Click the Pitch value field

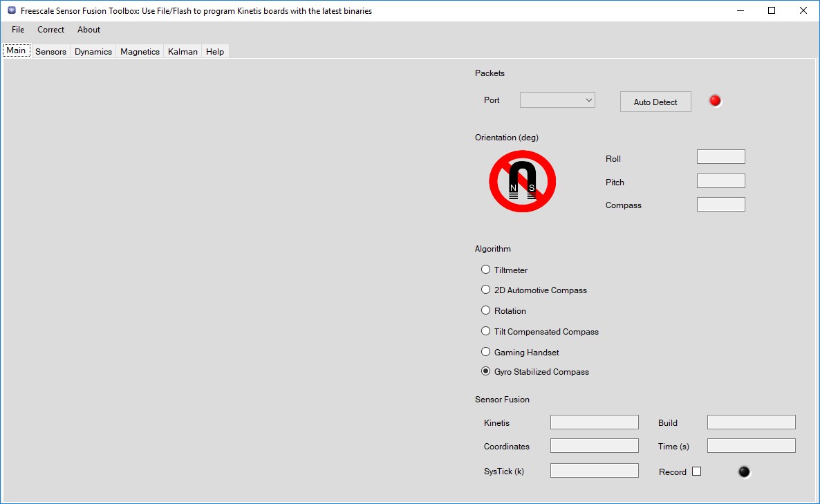click(x=720, y=181)
